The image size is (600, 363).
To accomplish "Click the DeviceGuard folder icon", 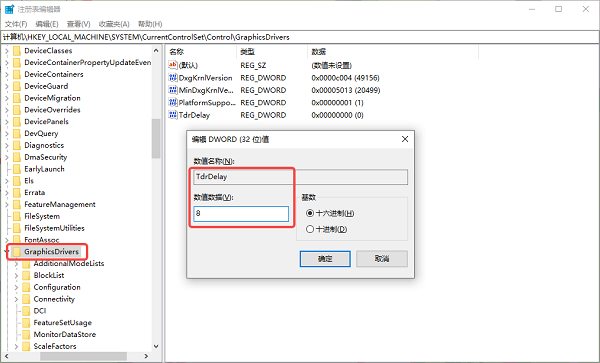I will 16,86.
